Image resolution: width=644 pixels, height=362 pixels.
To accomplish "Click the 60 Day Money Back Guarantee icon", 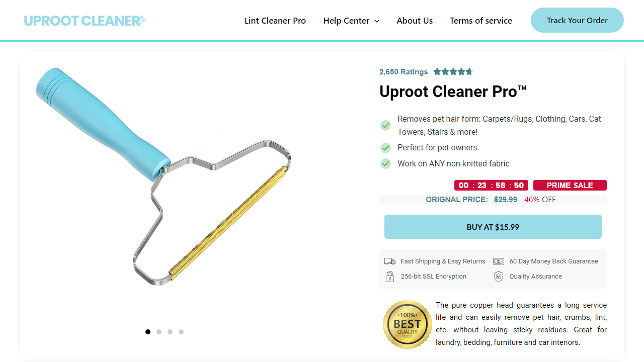I will coord(499,261).
